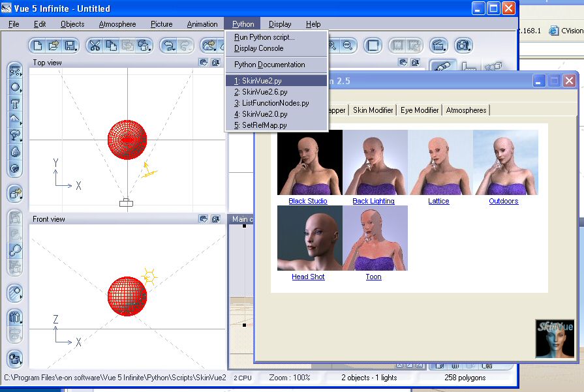Open the Front view options dropdown icon
This screenshot has width=584, height=392.
click(204, 219)
